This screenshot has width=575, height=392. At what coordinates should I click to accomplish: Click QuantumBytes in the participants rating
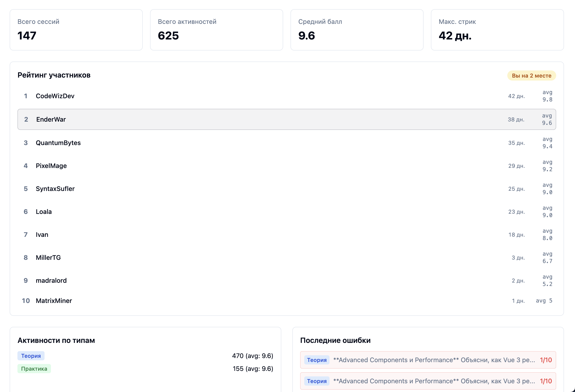coord(58,143)
